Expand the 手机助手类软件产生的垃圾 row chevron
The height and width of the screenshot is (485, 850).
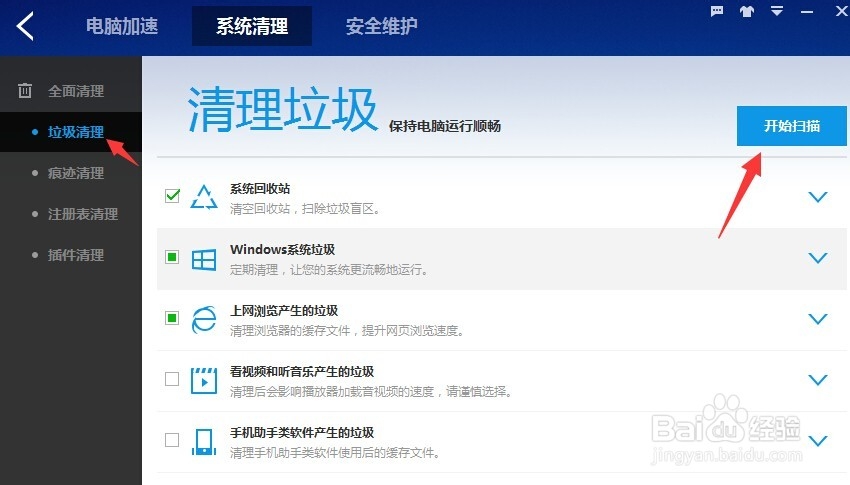[x=817, y=441]
